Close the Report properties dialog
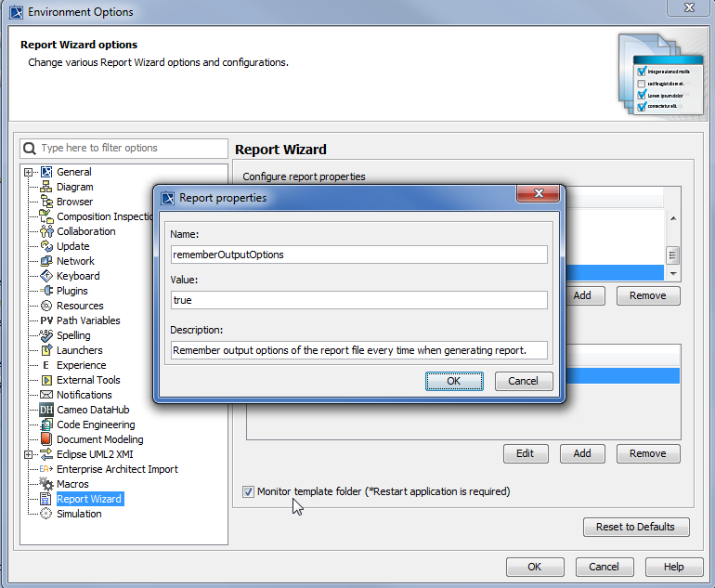The width and height of the screenshot is (715, 588). [538, 193]
